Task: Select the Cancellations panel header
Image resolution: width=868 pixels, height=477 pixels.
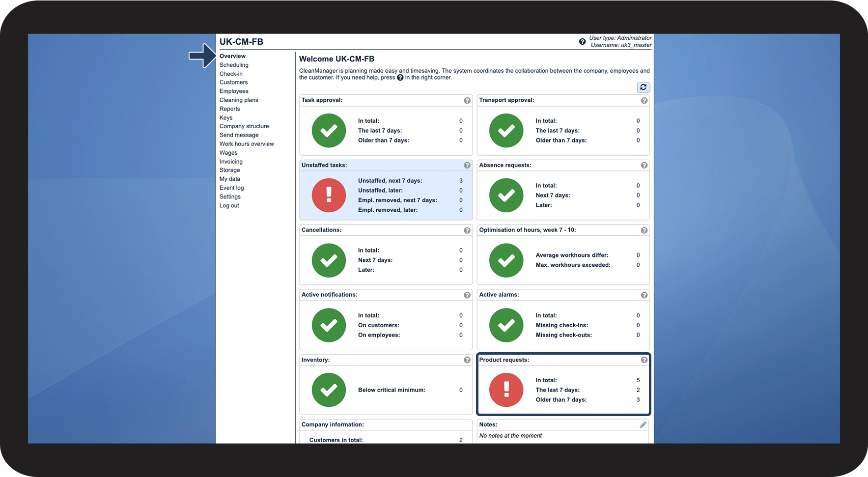Action: click(x=322, y=230)
